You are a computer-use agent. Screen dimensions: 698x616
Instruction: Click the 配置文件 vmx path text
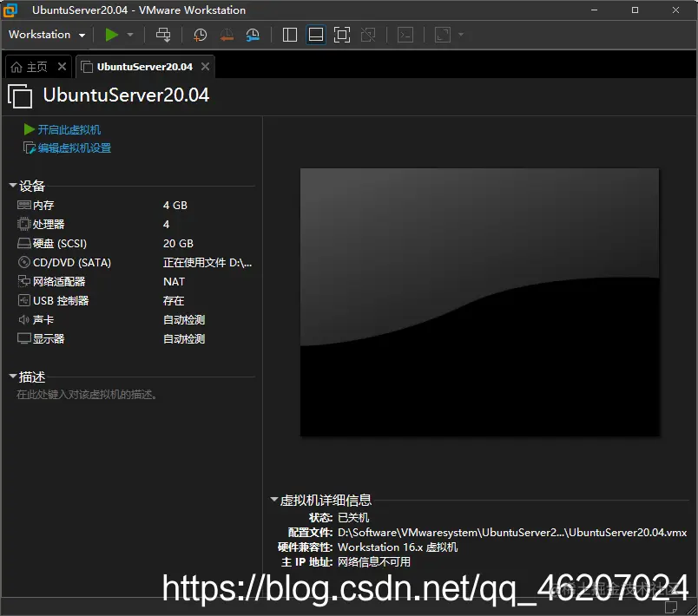(x=512, y=533)
